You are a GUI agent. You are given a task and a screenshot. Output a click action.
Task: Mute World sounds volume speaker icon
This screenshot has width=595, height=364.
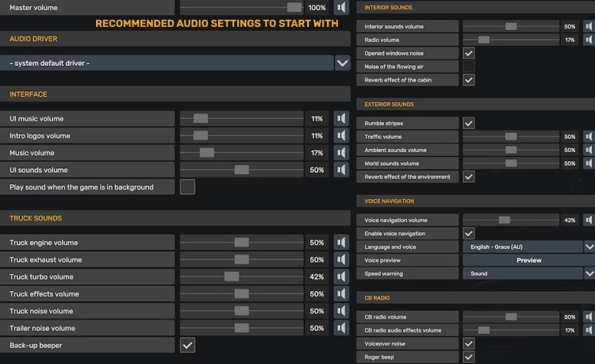tap(589, 163)
